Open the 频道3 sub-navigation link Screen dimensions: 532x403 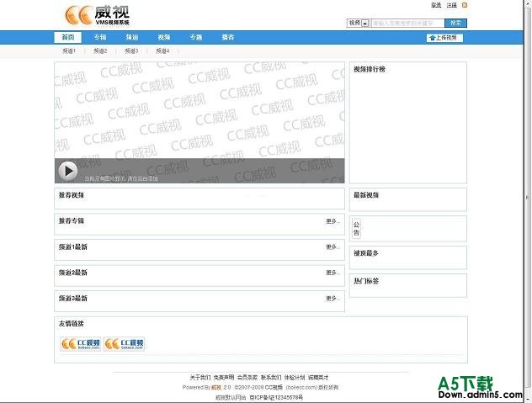pos(131,50)
